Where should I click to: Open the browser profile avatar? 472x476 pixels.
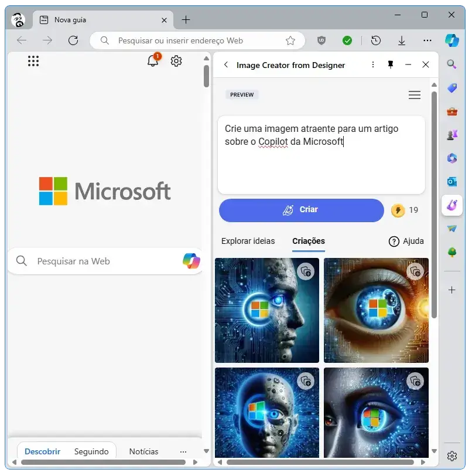[x=18, y=20]
